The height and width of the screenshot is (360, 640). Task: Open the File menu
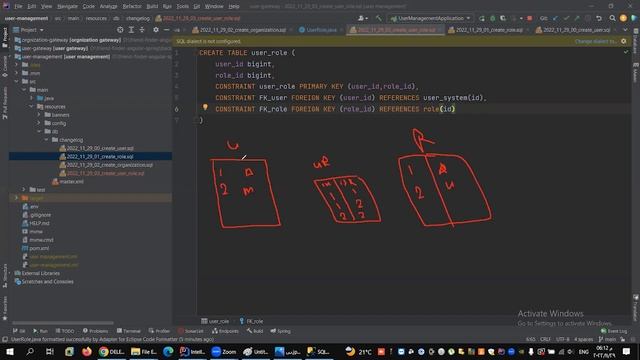pos(18,7)
